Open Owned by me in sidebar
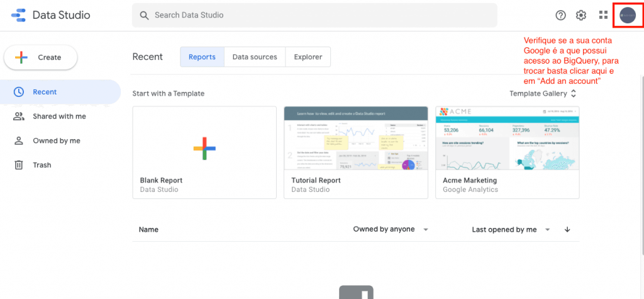 coord(56,141)
